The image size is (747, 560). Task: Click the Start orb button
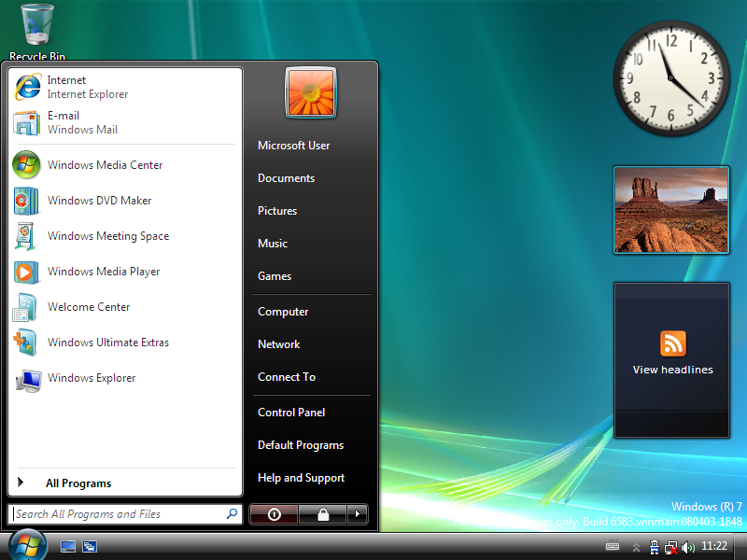tap(28, 546)
